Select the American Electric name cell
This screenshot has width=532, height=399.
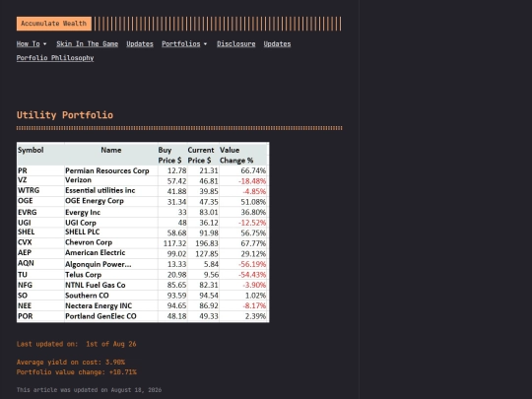click(x=95, y=253)
